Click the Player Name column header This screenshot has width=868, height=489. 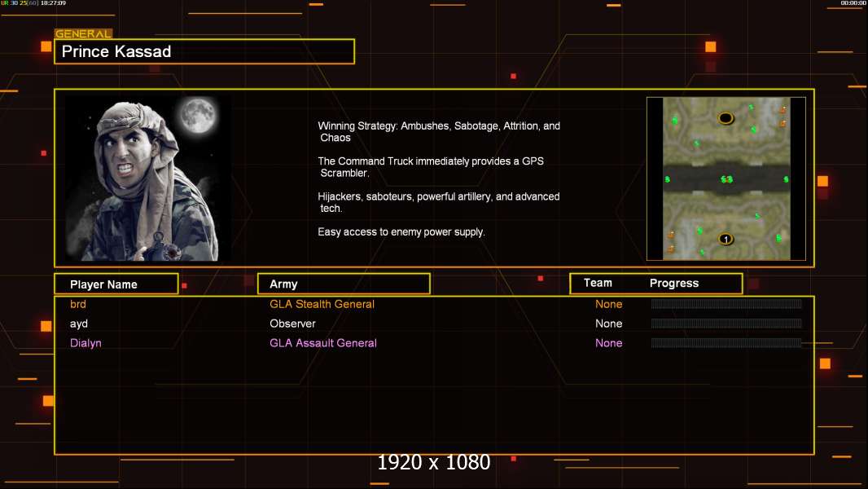pyautogui.click(x=116, y=284)
